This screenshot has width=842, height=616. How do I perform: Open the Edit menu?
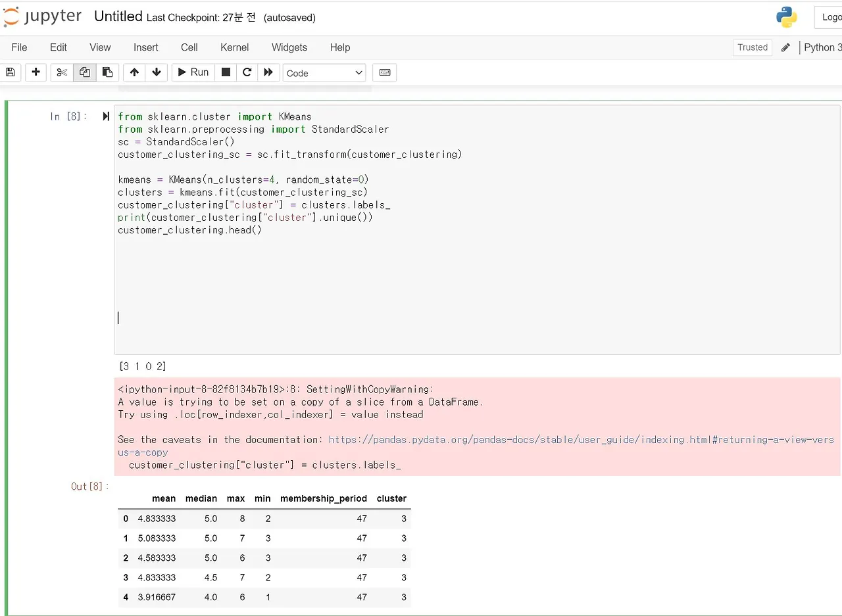59,47
